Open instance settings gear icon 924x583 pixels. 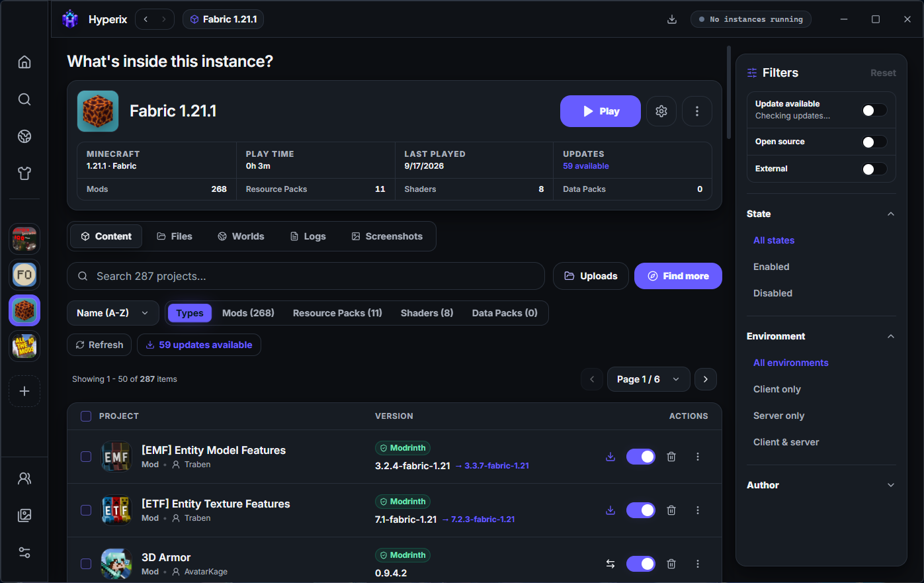pos(661,111)
